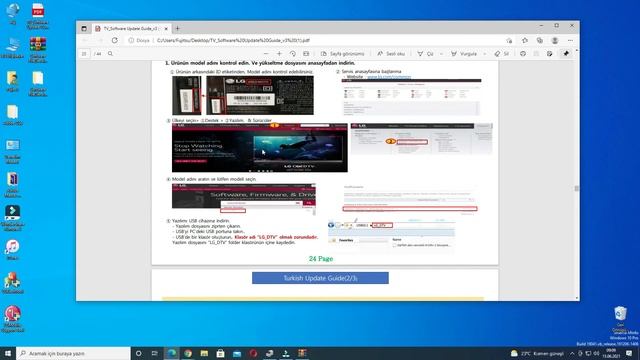
Task: Pin the PDF toolbar
Action: [x=566, y=53]
